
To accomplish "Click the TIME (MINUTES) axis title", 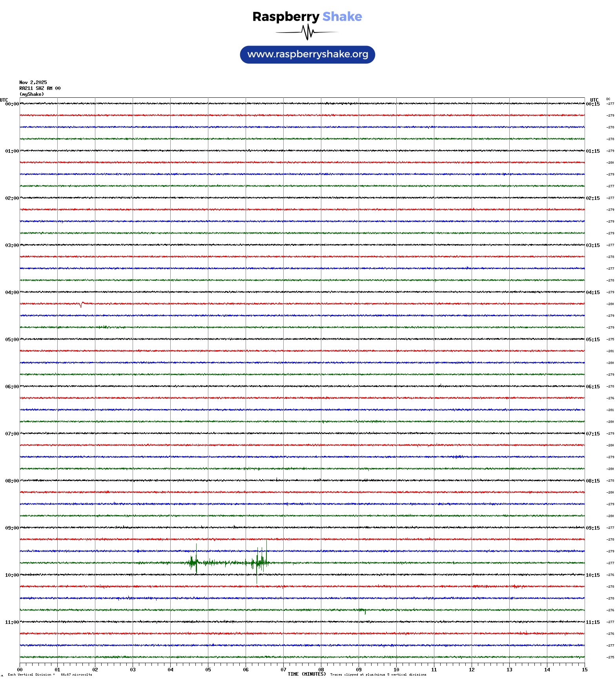I will [306, 674].
